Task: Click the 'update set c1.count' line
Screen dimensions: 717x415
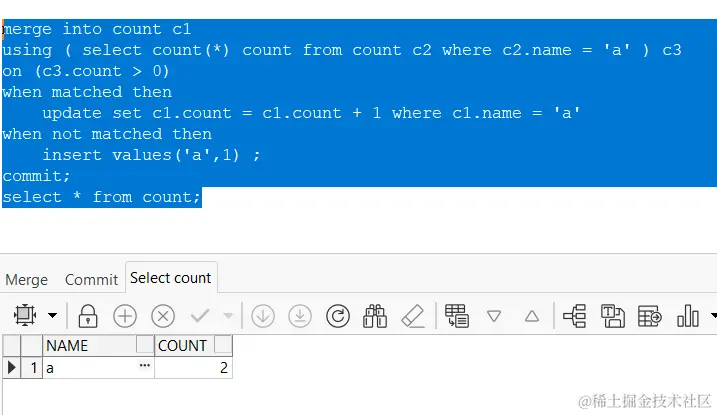Action: [311, 113]
